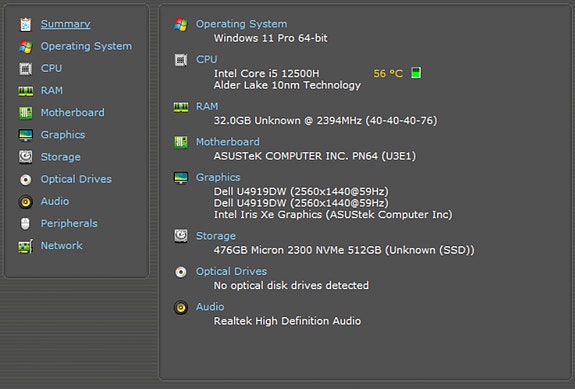This screenshot has height=389, width=575.
Task: Select Motherboard in the sidebar list
Action: tap(73, 112)
